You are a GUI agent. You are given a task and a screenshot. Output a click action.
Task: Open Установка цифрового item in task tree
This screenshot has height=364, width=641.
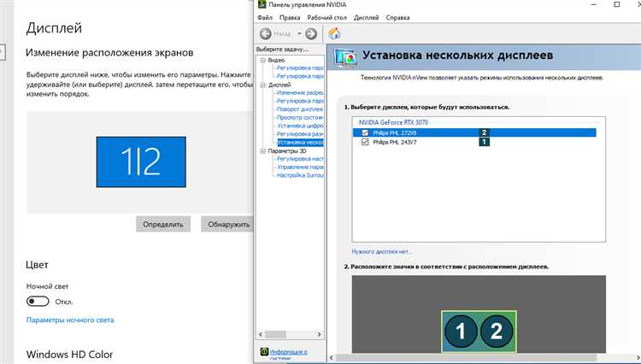(300, 126)
